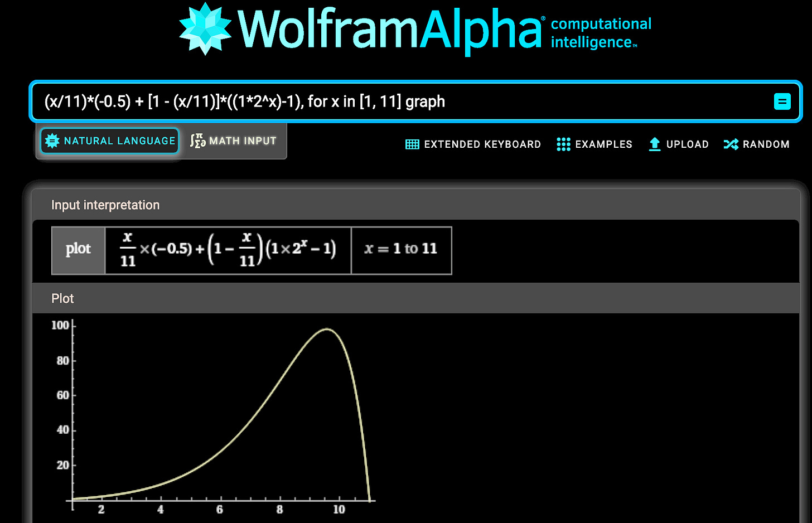
Task: Click the Input interpretation header
Action: 105,205
